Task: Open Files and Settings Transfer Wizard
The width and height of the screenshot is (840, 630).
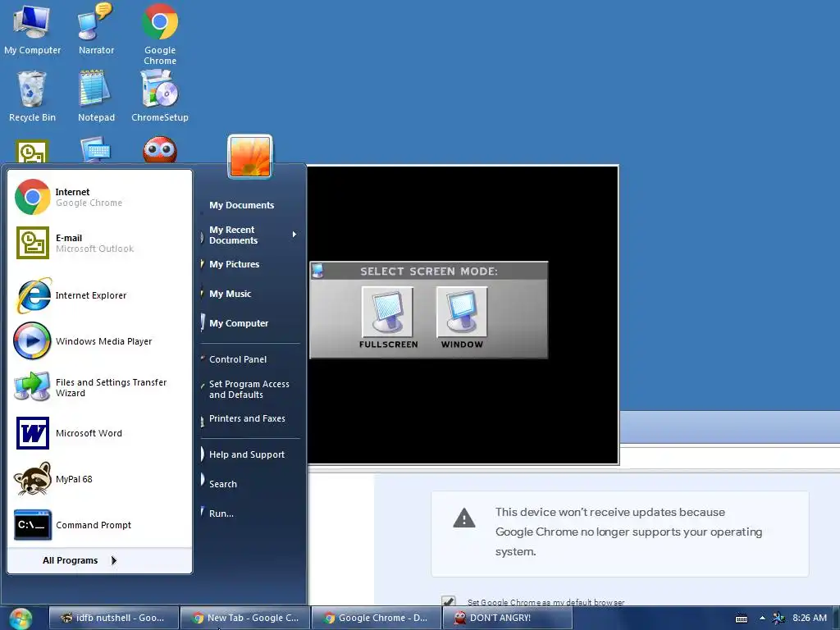Action: 99,387
